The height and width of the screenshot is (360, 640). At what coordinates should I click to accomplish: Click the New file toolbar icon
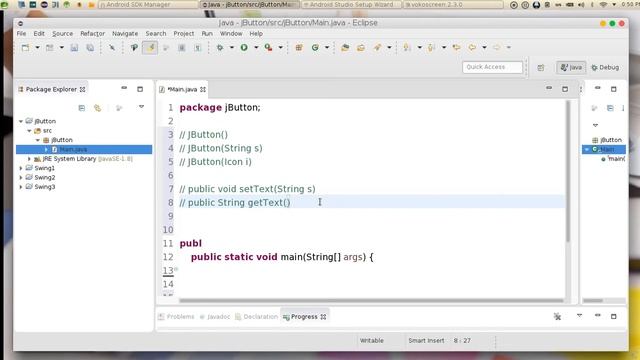[26, 48]
